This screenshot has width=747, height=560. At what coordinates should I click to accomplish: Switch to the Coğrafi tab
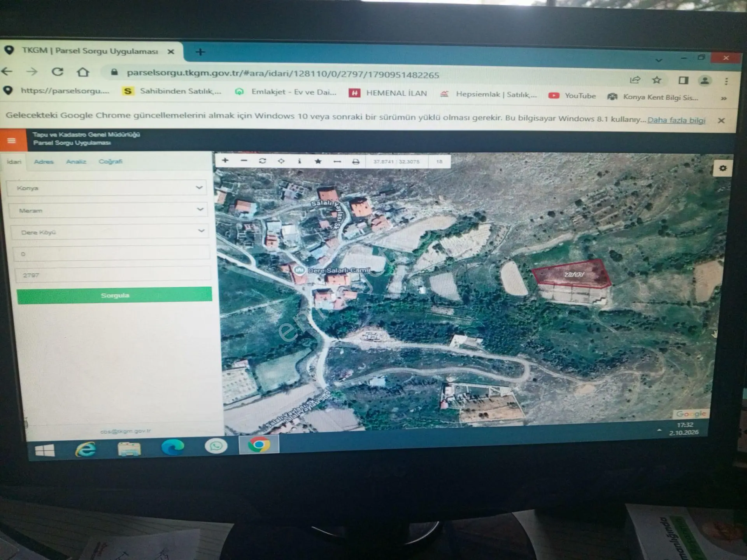click(110, 161)
